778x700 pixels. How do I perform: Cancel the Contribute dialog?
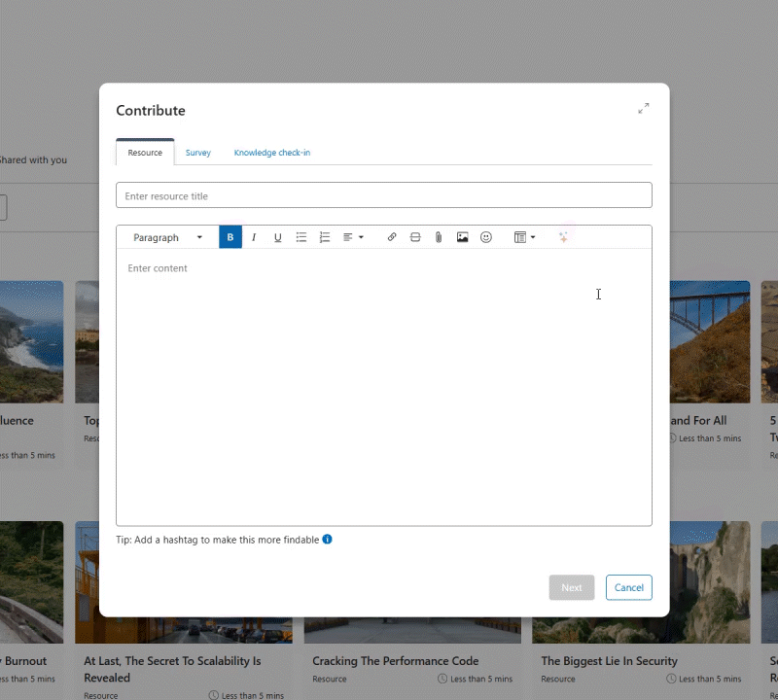628,587
